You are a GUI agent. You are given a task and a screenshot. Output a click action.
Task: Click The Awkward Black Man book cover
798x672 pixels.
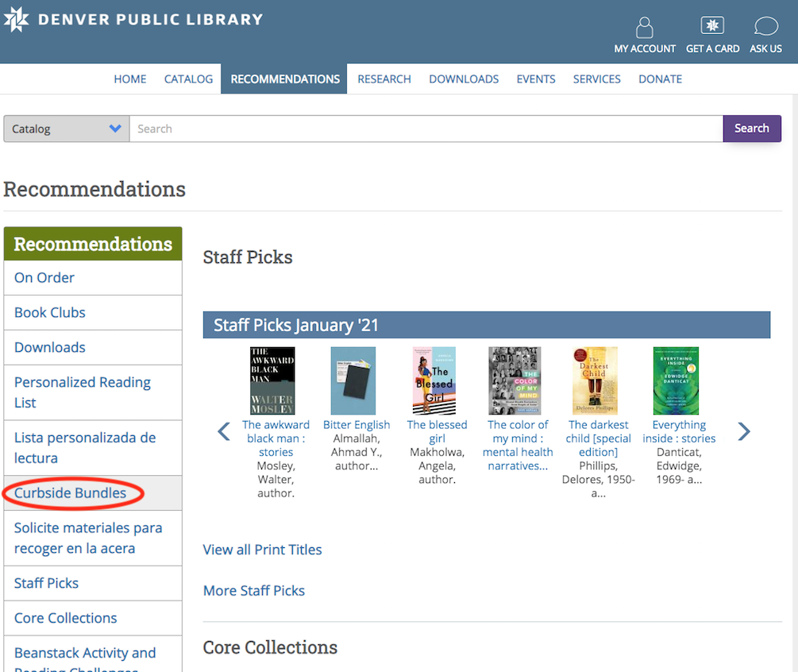click(x=272, y=380)
